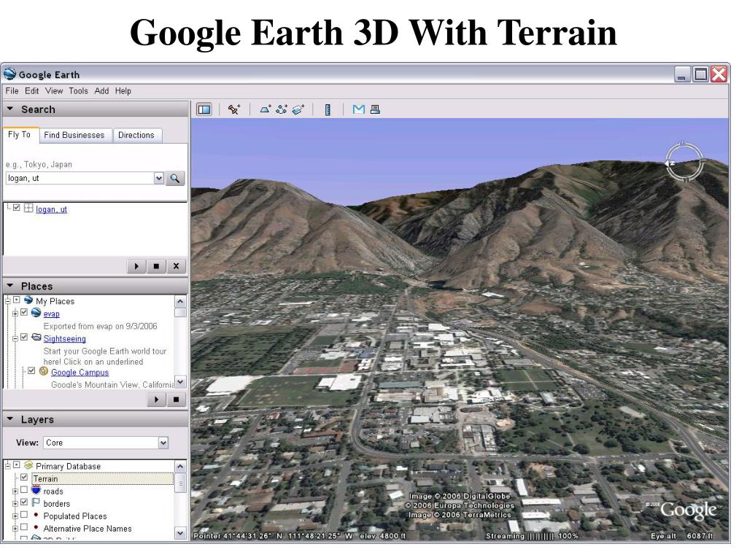This screenshot has height=560, width=747.
Task: Enable the Populated Places checkbox
Action: [24, 515]
